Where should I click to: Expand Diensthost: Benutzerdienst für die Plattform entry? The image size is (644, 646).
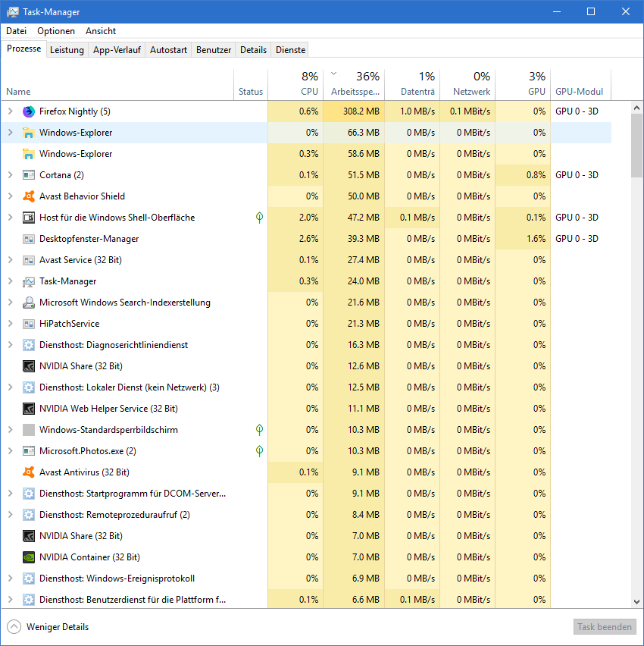pyautogui.click(x=11, y=600)
